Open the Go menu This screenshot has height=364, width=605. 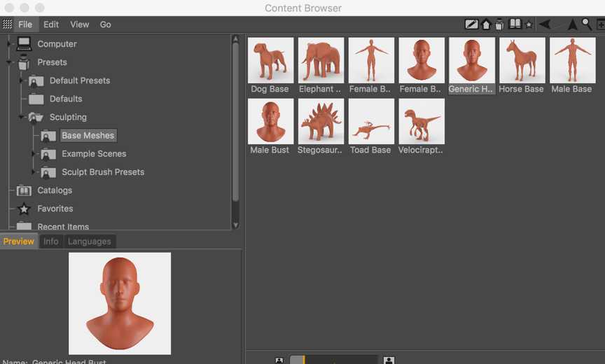[x=105, y=24]
